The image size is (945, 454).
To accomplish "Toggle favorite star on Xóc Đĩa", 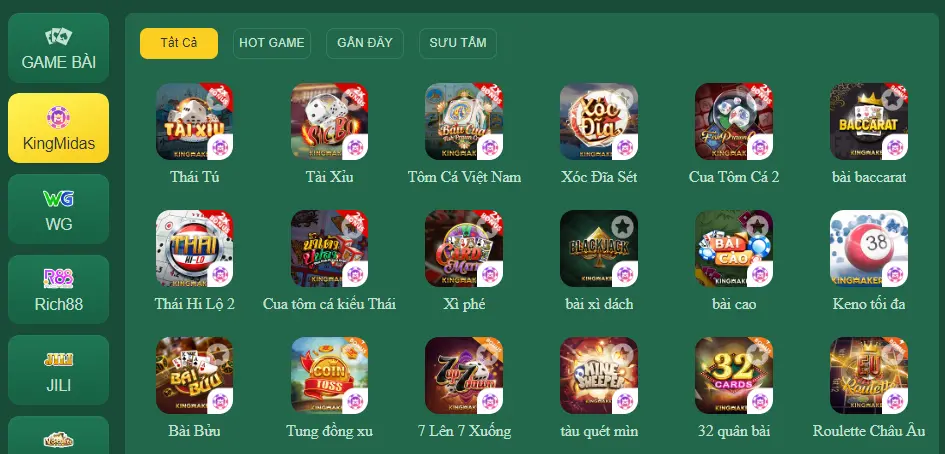I will pyautogui.click(x=622, y=99).
